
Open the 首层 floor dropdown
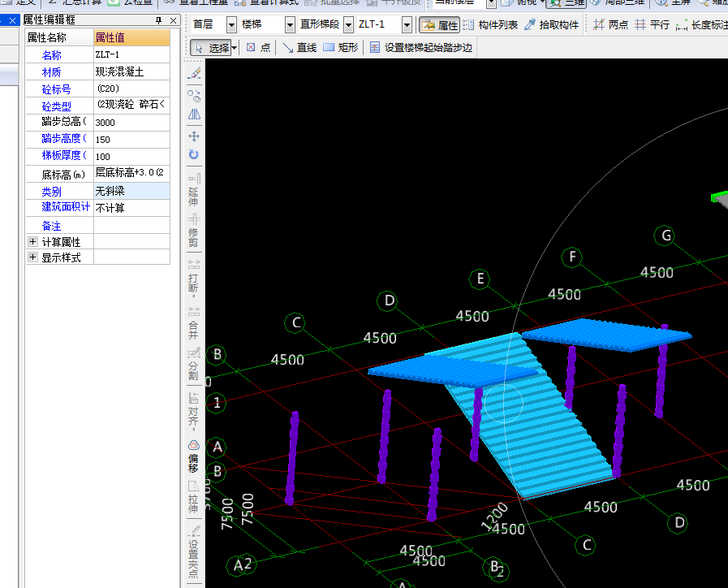click(231, 25)
